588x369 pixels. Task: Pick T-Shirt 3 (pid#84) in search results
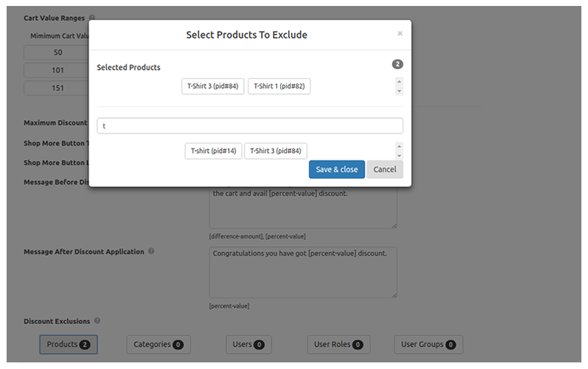(275, 151)
